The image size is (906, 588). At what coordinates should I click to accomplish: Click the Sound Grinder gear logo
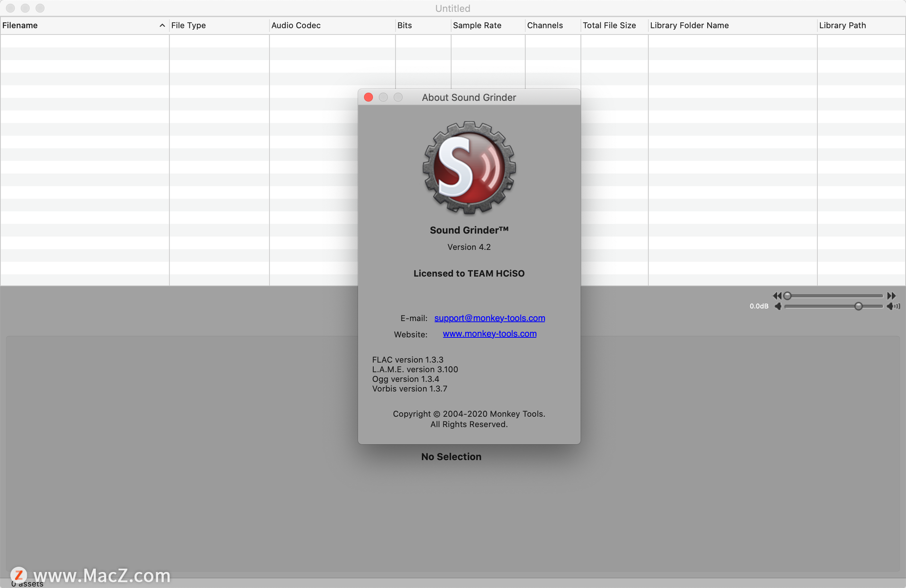[469, 168]
